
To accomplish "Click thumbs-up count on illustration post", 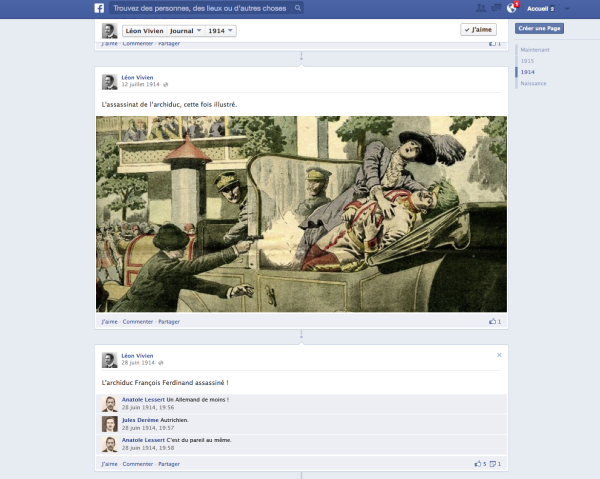I will 495,321.
